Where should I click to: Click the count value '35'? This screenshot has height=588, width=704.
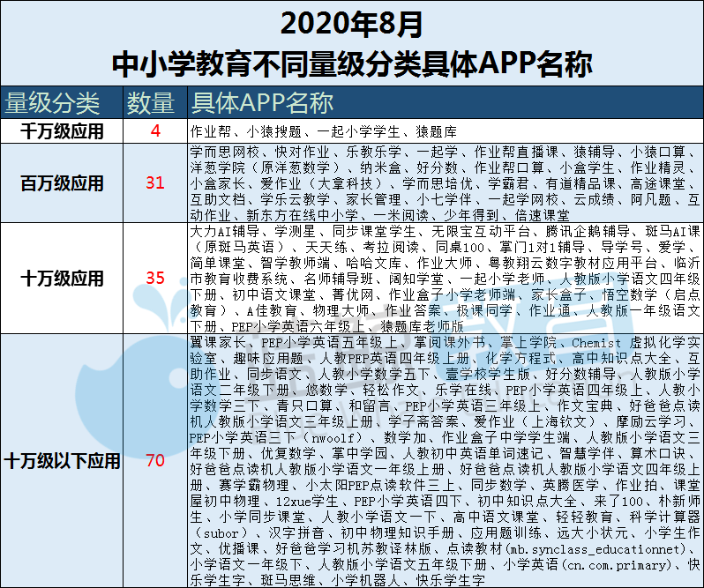[155, 278]
